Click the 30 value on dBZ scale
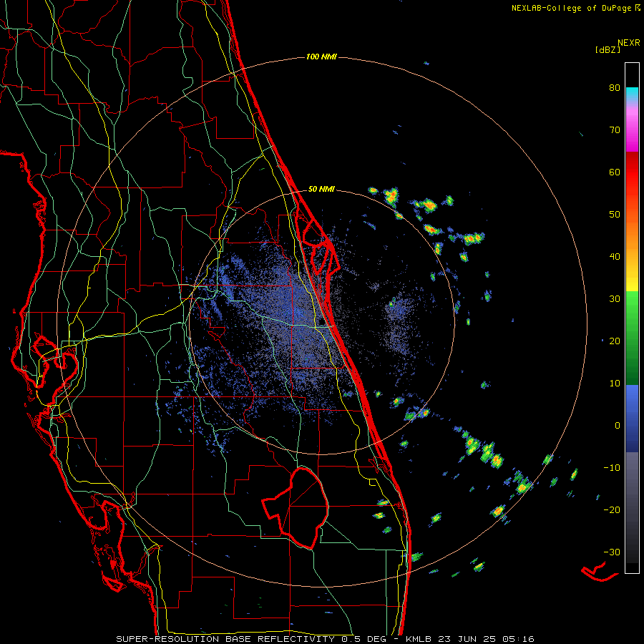Viewport: 644px width, 644px height. [615, 298]
